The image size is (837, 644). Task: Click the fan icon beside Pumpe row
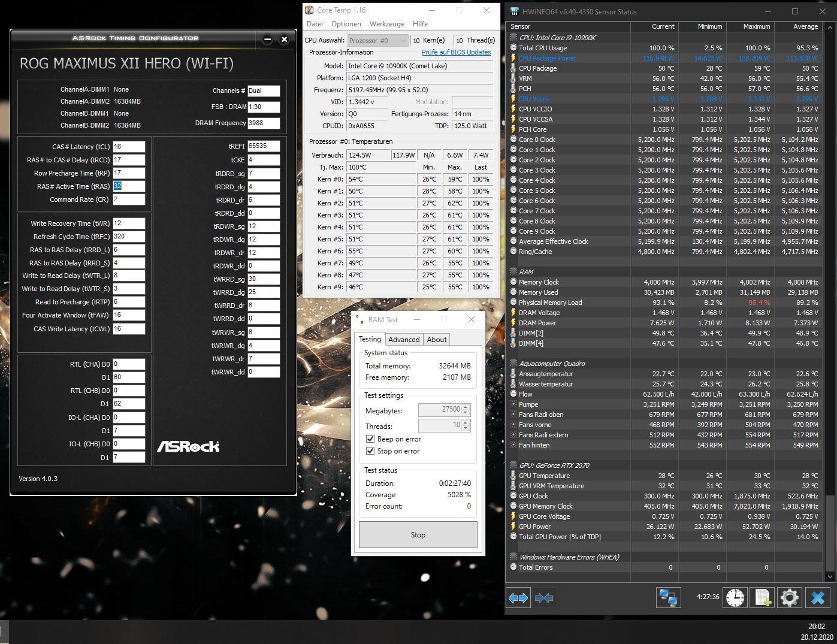pos(513,404)
